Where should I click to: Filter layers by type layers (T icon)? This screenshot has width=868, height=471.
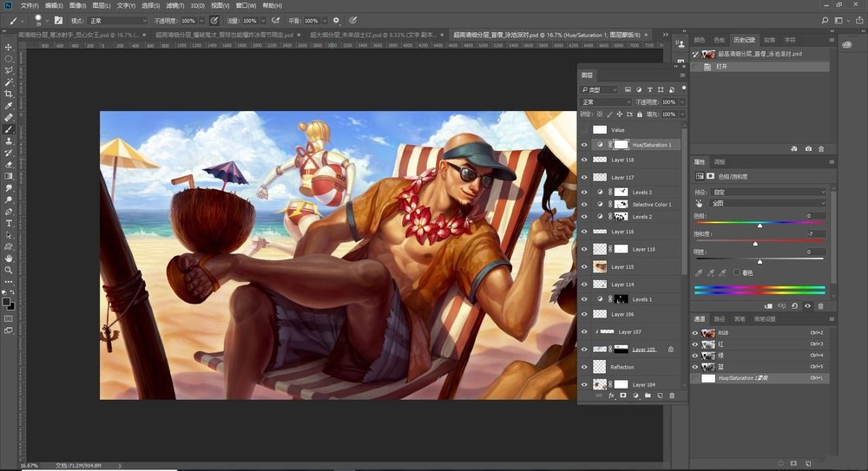[650, 89]
